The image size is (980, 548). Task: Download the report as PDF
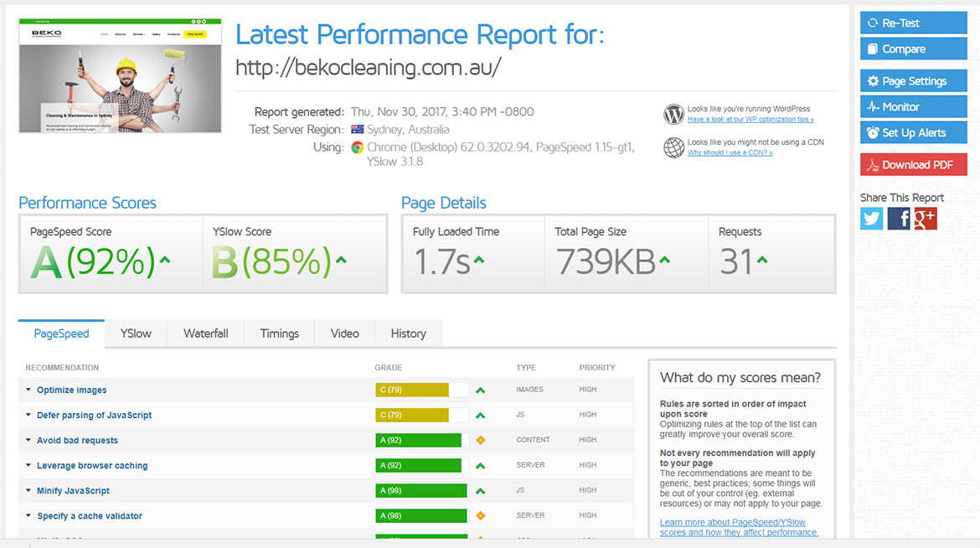pyautogui.click(x=913, y=164)
